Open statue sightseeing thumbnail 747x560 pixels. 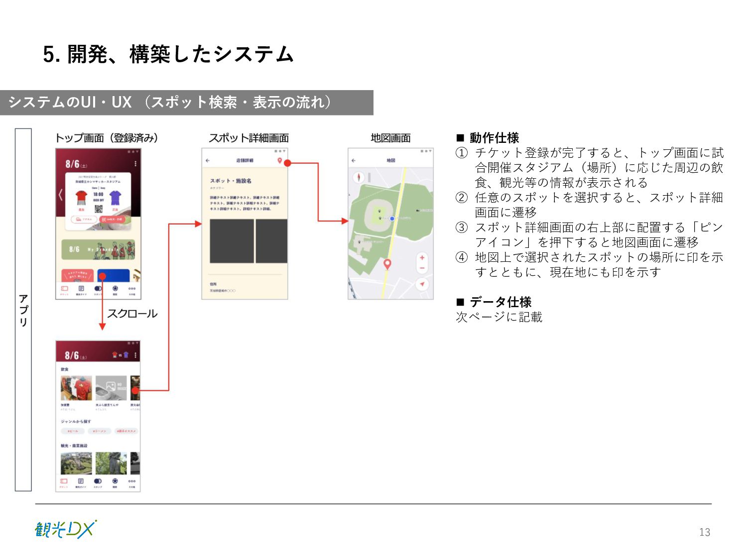click(x=111, y=463)
